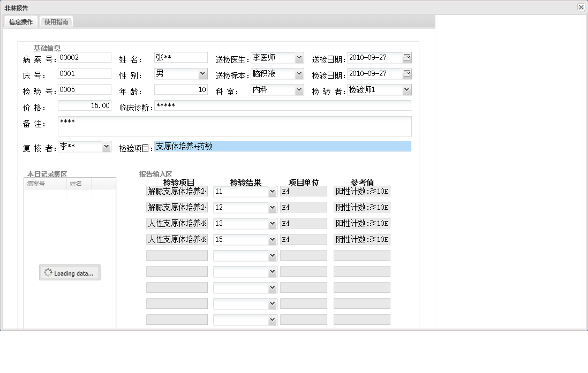Click the 价格 field showing 15.00
588x373 pixels.
click(84, 105)
